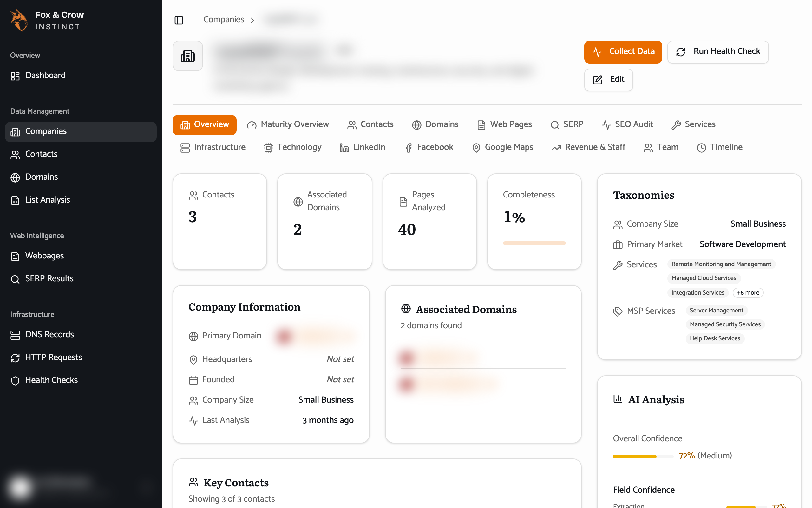Switch to Maturity Overview tab
Image resolution: width=812 pixels, height=508 pixels.
(288, 125)
